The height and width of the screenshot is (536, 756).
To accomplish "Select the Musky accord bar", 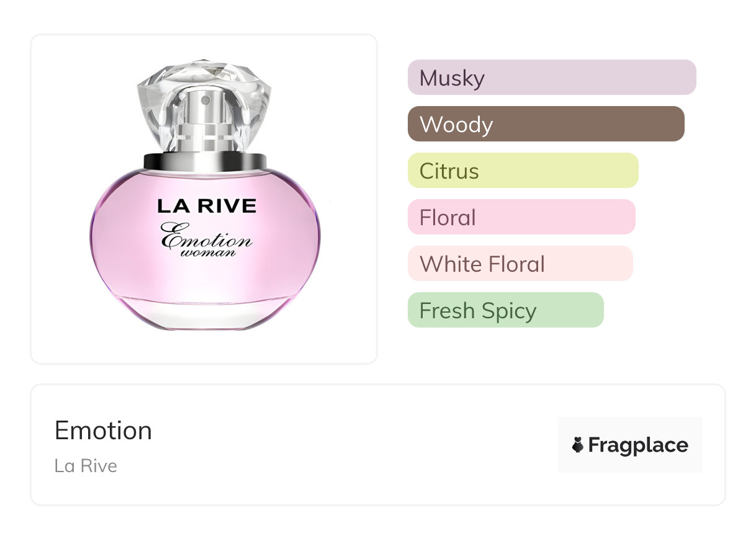I will 551,78.
